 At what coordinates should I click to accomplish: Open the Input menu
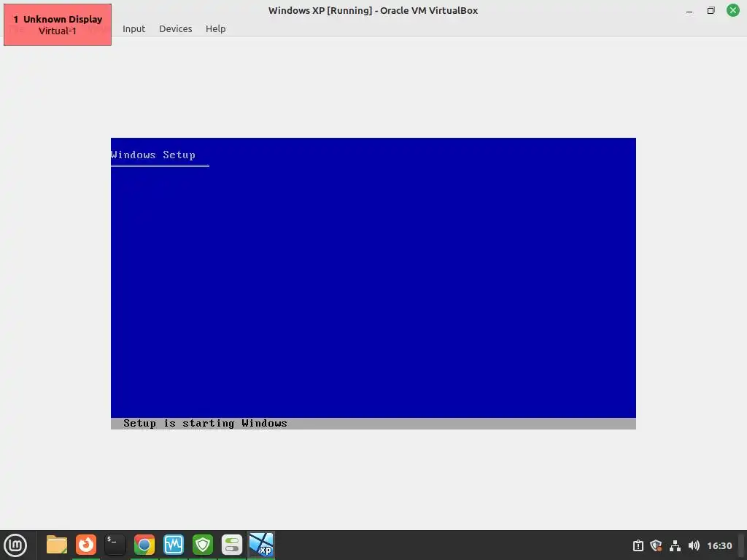coord(134,28)
